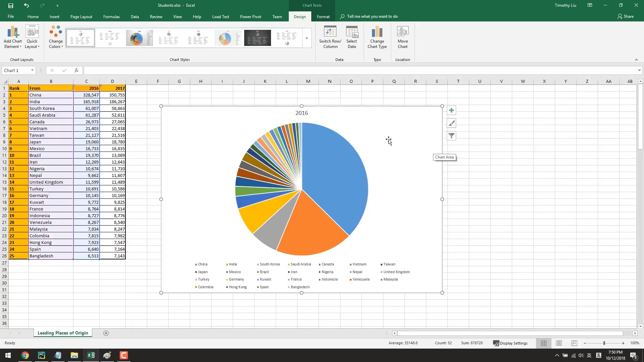Viewport: 644px width, 362px height.
Task: Click the zoom slider handle
Action: click(604, 343)
